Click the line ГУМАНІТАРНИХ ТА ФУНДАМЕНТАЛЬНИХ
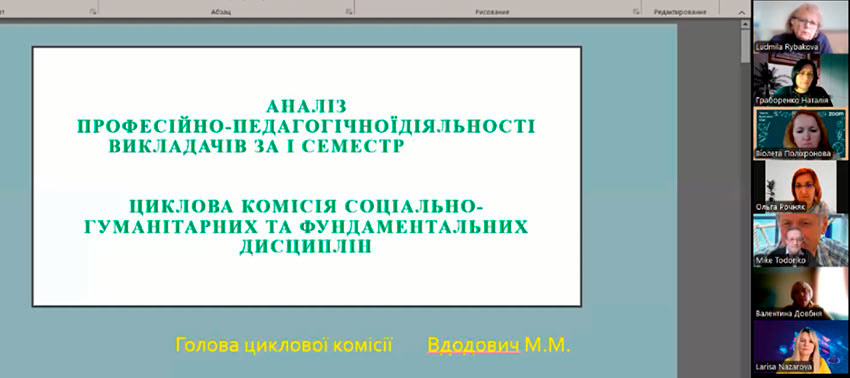Viewport: 850px width, 378px height. coord(306,227)
